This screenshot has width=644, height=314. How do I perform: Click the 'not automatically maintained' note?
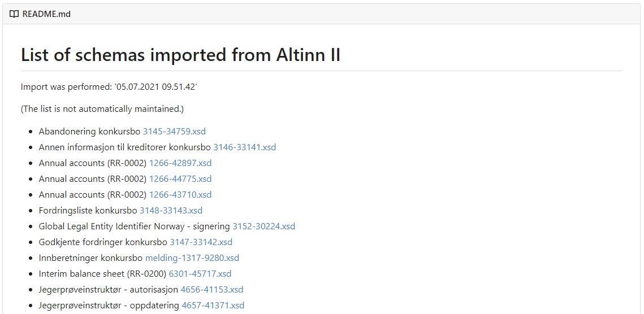102,109
